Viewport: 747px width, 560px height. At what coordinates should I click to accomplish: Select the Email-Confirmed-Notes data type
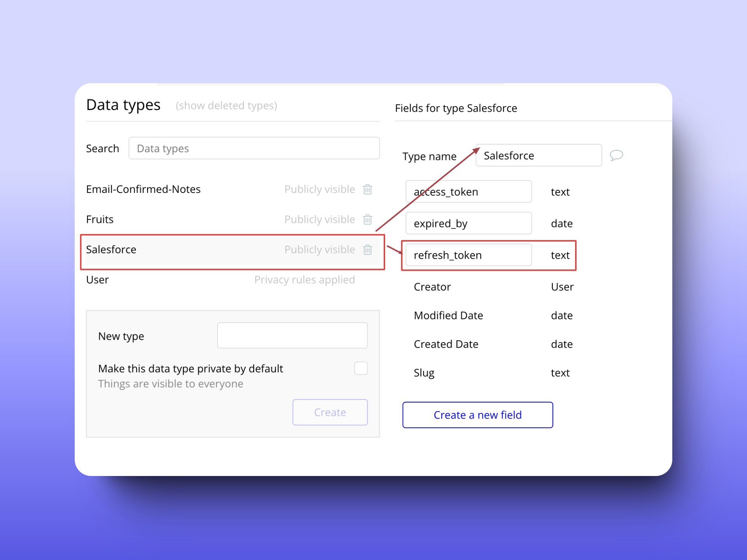(x=233, y=189)
